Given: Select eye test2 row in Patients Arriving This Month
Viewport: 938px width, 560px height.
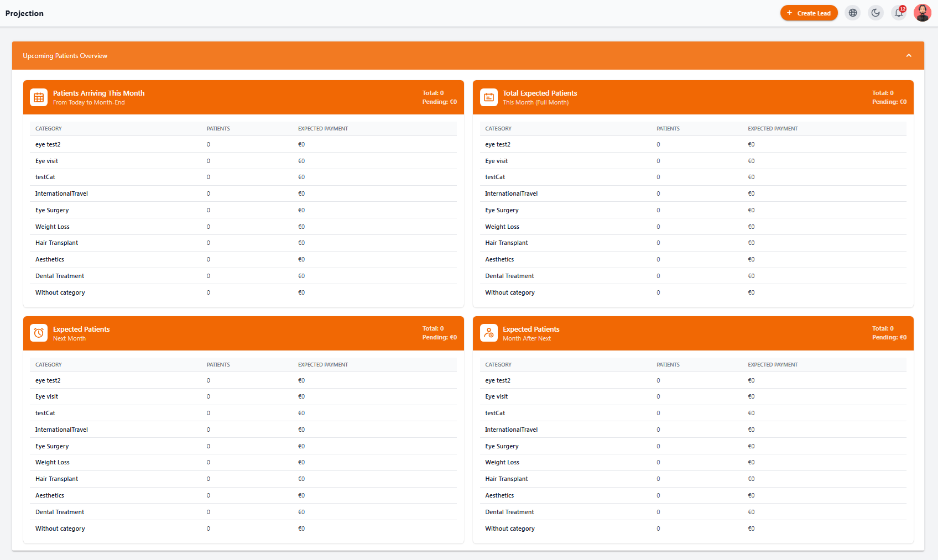Looking at the screenshot, I should pos(243,144).
